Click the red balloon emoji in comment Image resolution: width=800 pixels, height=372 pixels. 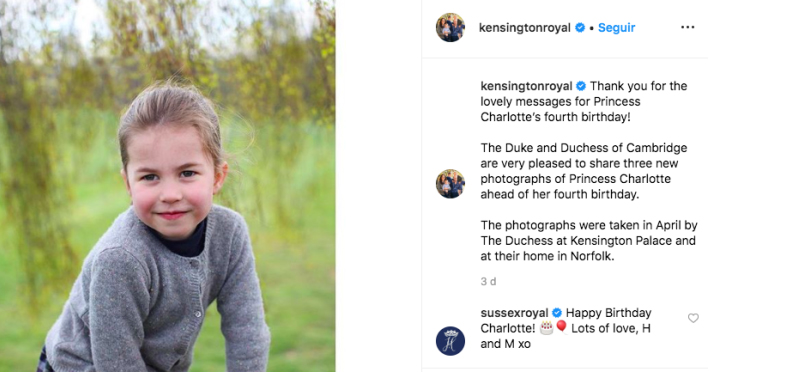click(x=561, y=327)
